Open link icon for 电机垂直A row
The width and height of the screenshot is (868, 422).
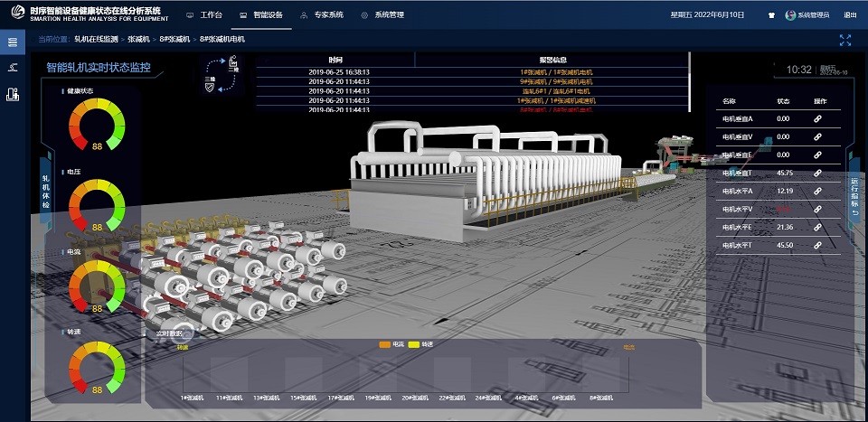click(x=817, y=118)
